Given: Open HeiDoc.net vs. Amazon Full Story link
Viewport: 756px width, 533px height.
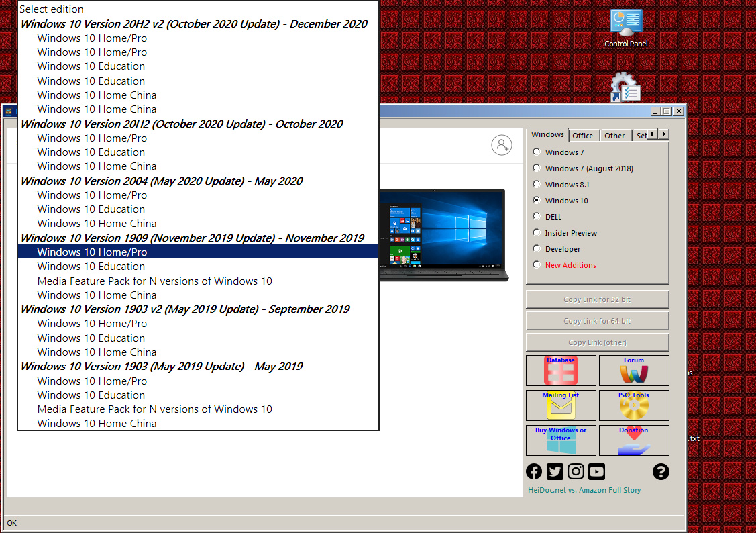Looking at the screenshot, I should point(584,490).
